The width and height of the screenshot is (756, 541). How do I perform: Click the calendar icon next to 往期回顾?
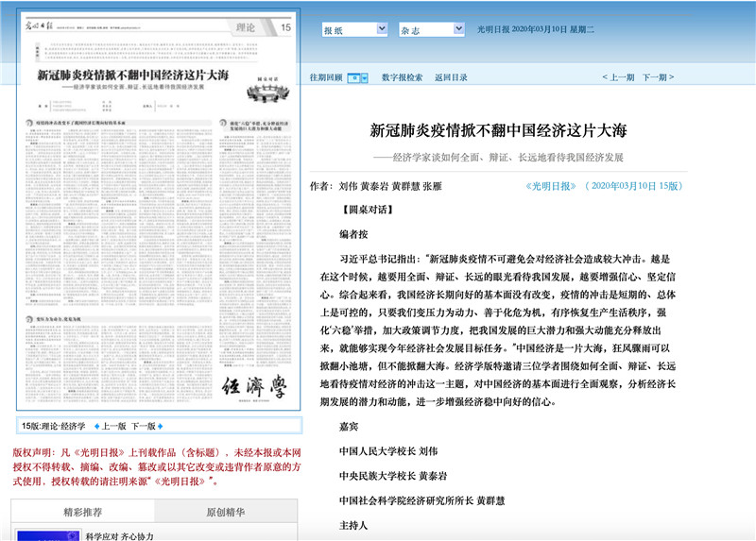(353, 77)
